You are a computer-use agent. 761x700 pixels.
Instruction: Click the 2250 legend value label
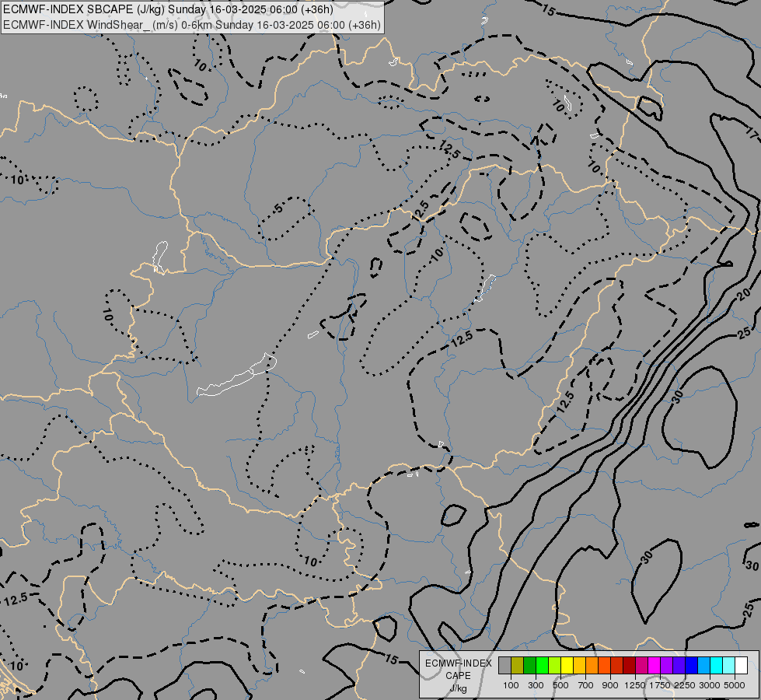685,685
